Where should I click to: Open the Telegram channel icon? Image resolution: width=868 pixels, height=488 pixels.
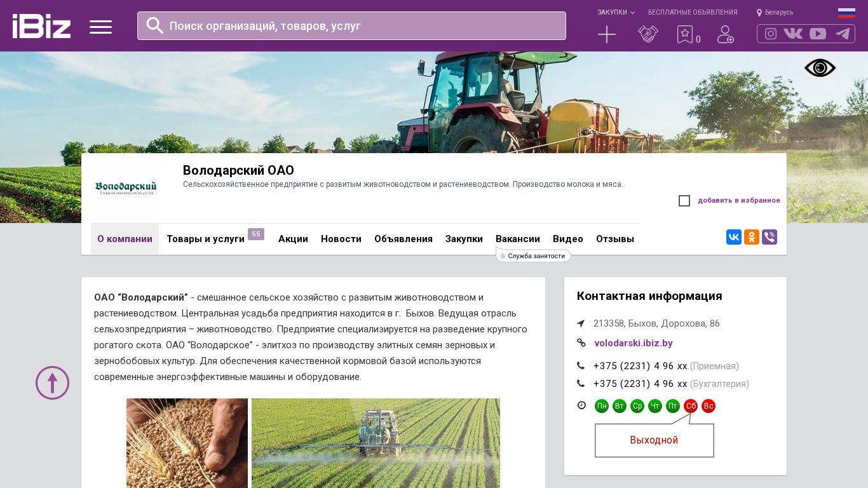coord(843,34)
